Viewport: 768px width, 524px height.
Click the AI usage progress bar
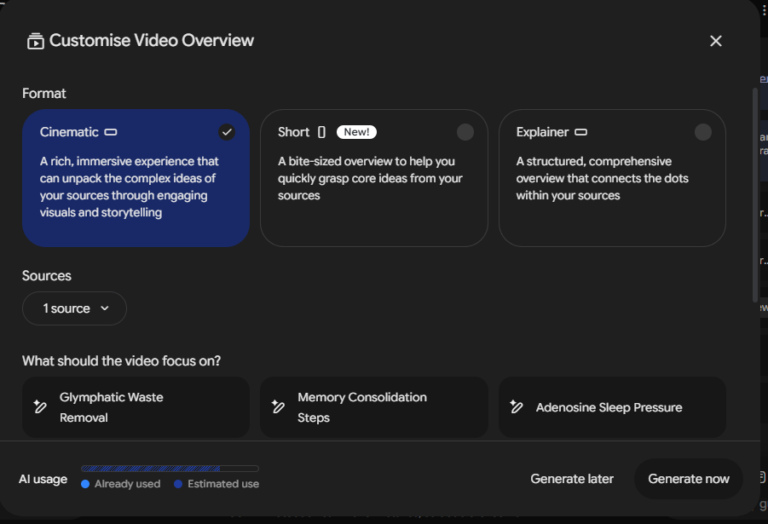click(170, 469)
